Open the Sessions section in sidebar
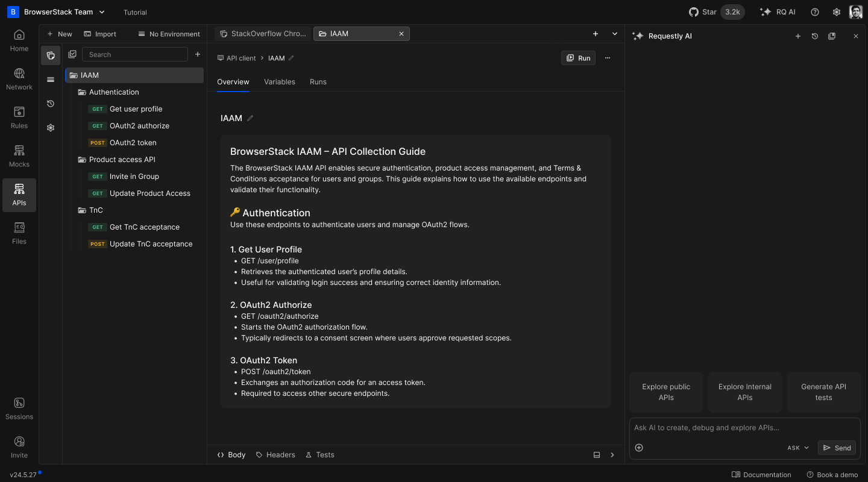The width and height of the screenshot is (868, 482). click(19, 409)
